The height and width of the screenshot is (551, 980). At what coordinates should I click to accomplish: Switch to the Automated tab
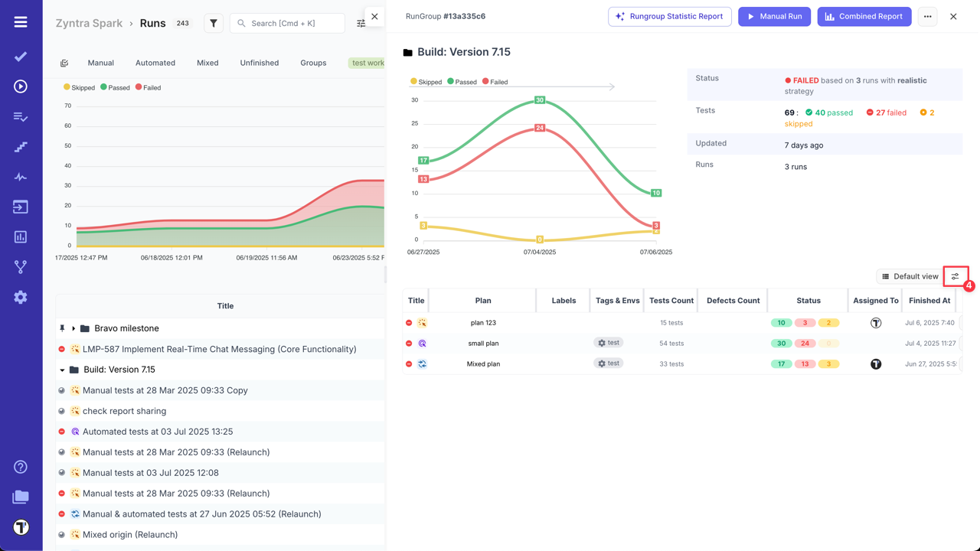(155, 63)
